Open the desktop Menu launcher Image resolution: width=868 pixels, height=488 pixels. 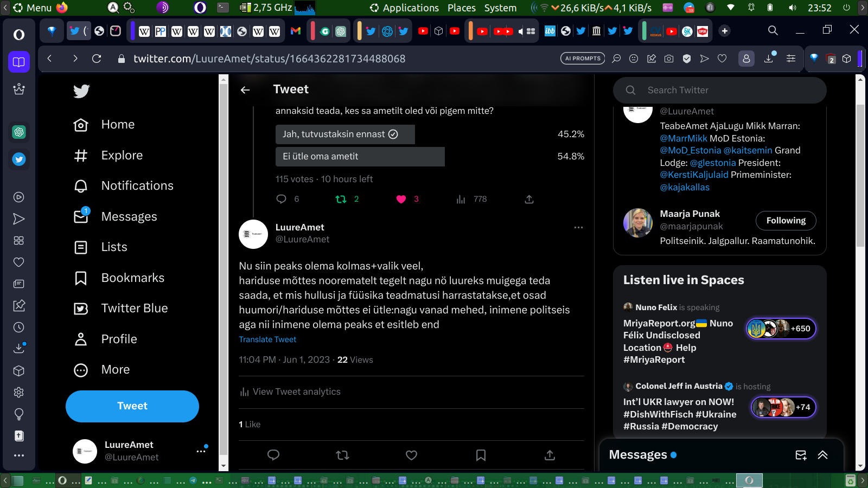(x=33, y=8)
